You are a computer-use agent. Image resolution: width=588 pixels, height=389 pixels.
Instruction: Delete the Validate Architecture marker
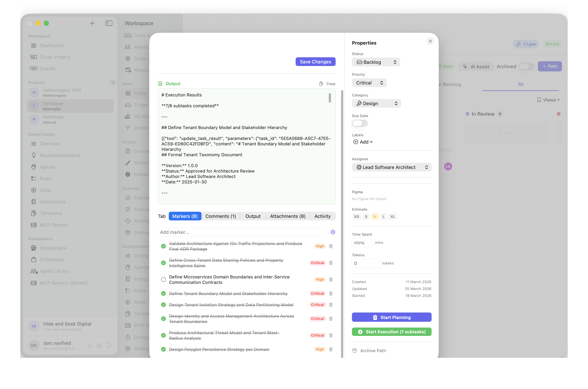(x=331, y=246)
